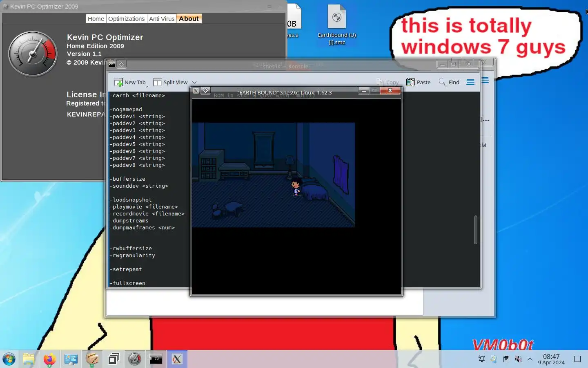Click the show desktop button on the taskbar

[x=577, y=359]
